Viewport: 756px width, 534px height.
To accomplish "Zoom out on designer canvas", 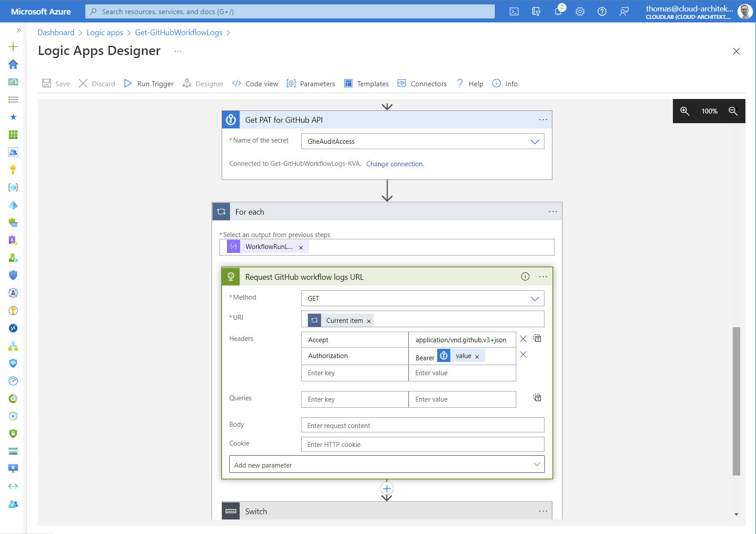I will (x=733, y=111).
